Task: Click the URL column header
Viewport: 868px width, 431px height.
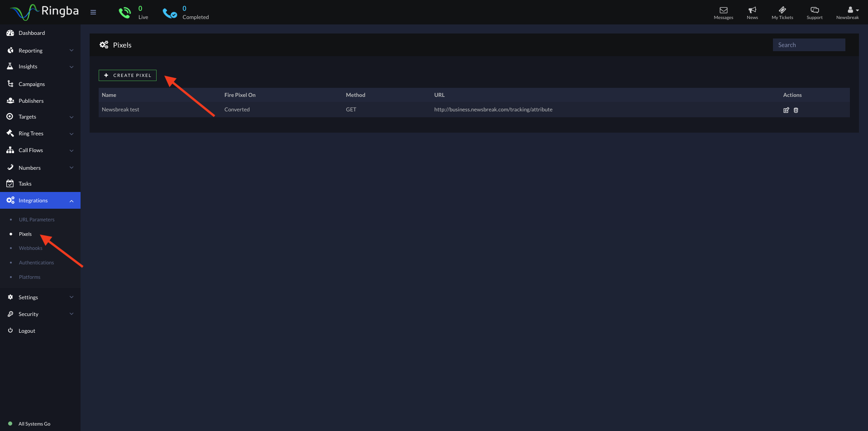Action: pyautogui.click(x=439, y=95)
